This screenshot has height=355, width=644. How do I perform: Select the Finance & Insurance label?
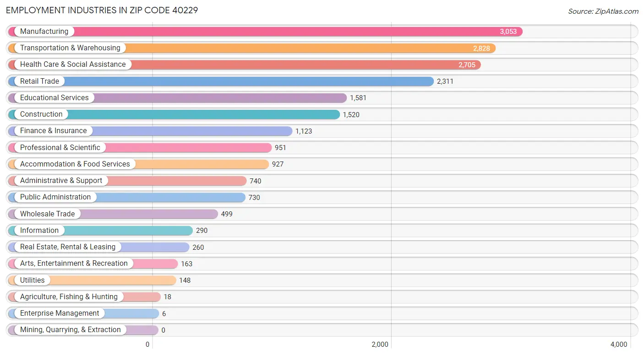(53, 131)
